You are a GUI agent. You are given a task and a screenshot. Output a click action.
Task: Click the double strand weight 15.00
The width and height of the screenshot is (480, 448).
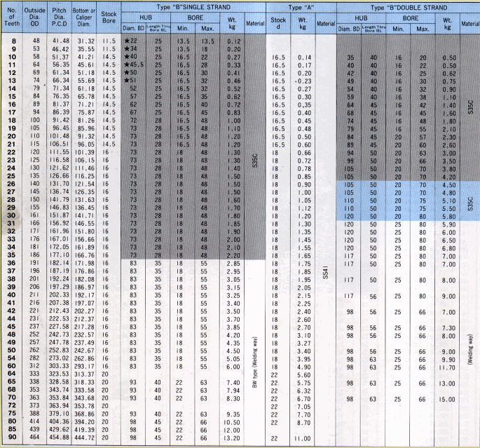point(448,398)
